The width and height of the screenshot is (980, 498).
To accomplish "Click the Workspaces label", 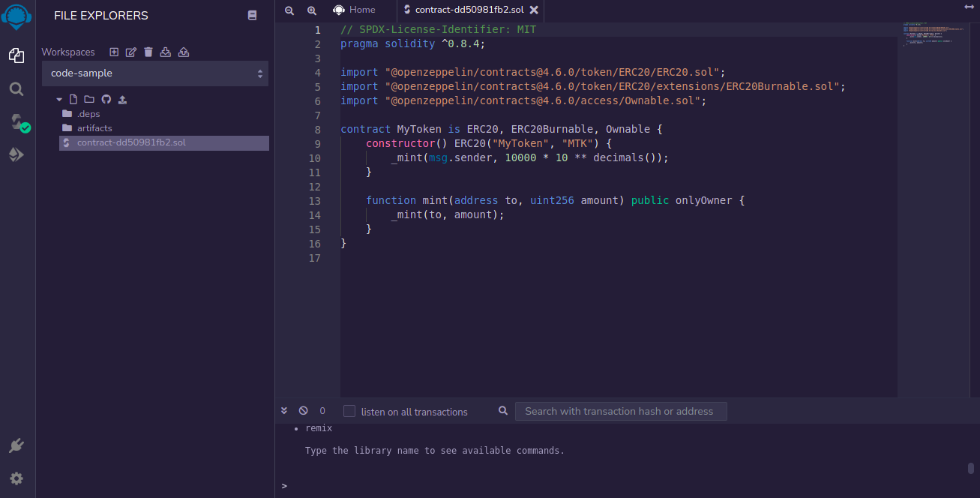I will point(68,52).
